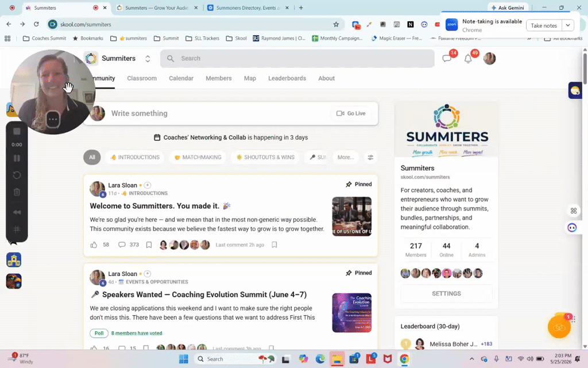
Task: Open Skool bookmarks folder
Action: pos(236,39)
